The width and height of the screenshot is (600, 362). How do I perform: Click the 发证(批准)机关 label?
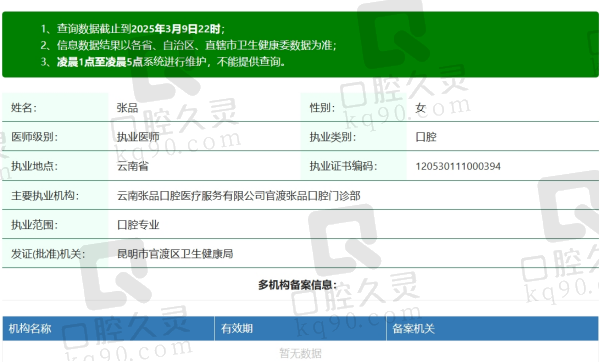(x=48, y=254)
